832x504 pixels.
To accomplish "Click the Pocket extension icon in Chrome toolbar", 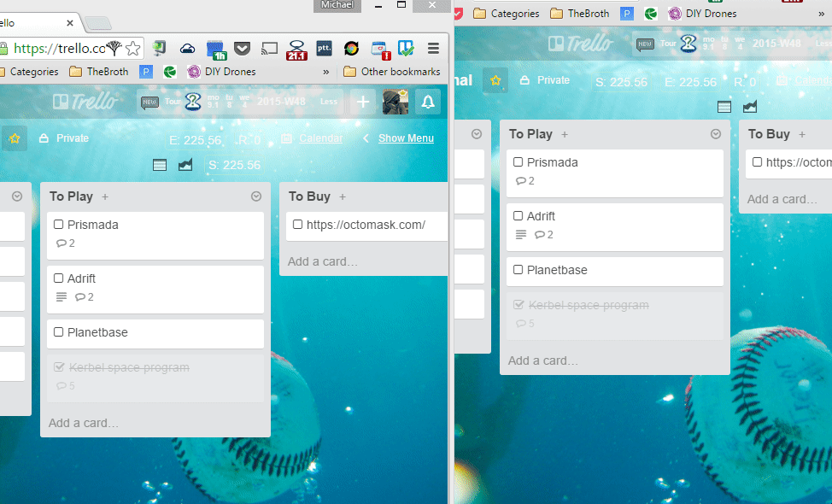I will click(243, 49).
